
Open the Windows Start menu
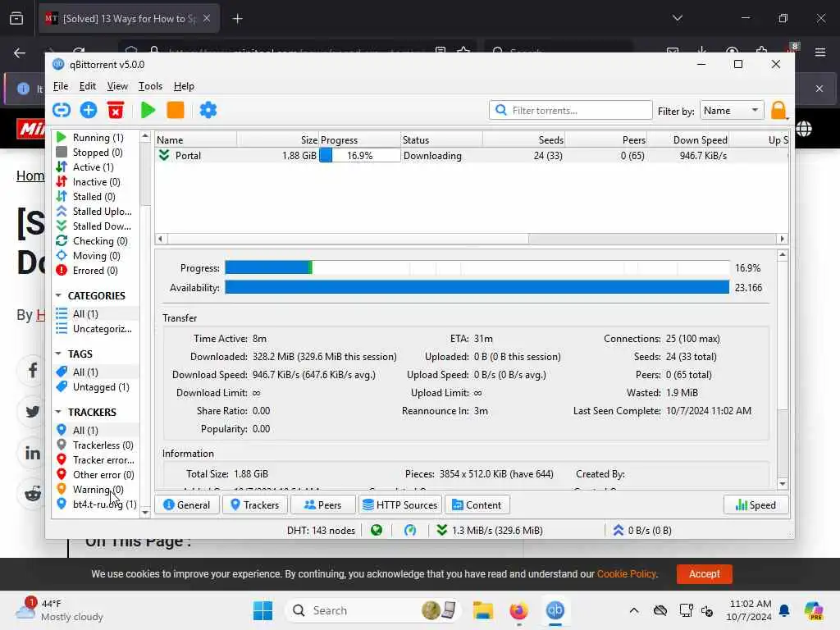[x=262, y=610]
